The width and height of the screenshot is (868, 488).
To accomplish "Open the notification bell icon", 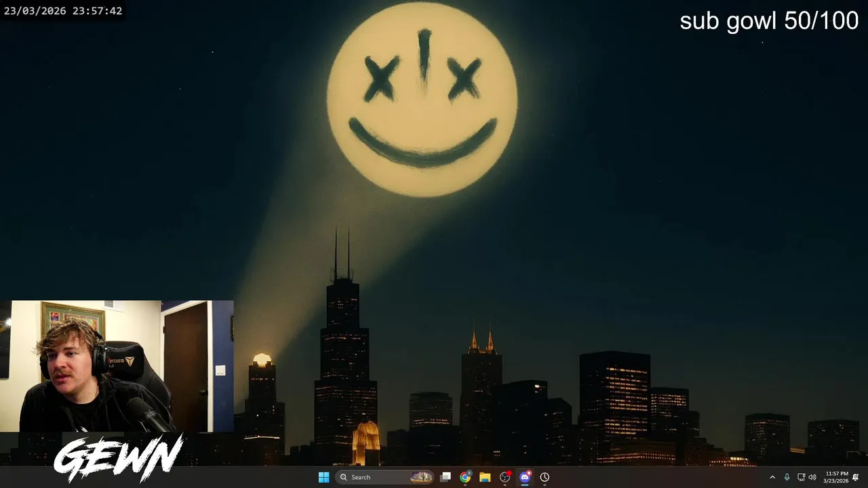I will click(856, 477).
